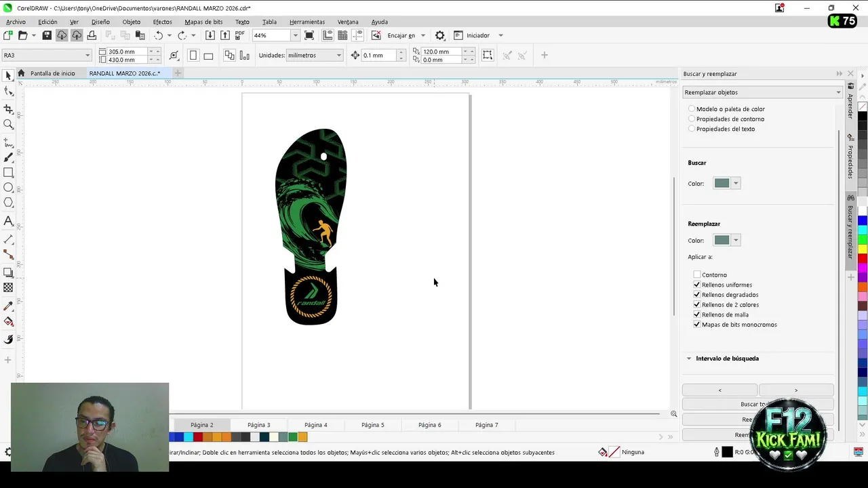Open the Herramientas menu
The image size is (868, 488).
(307, 22)
